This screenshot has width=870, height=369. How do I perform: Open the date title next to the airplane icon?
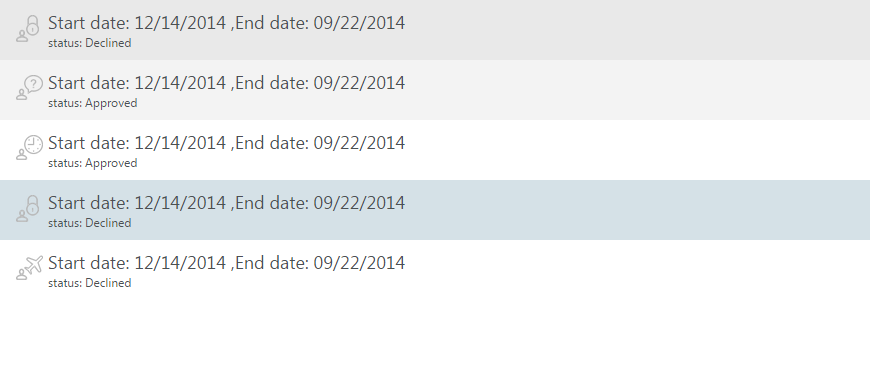tap(226, 262)
